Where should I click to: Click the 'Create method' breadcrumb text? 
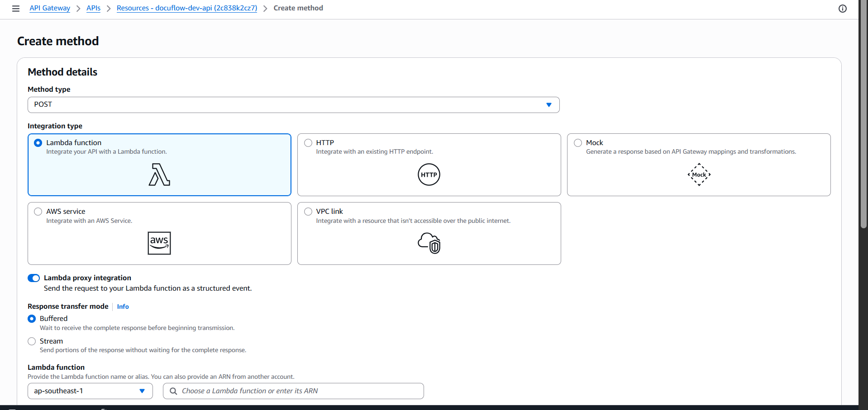pyautogui.click(x=298, y=8)
